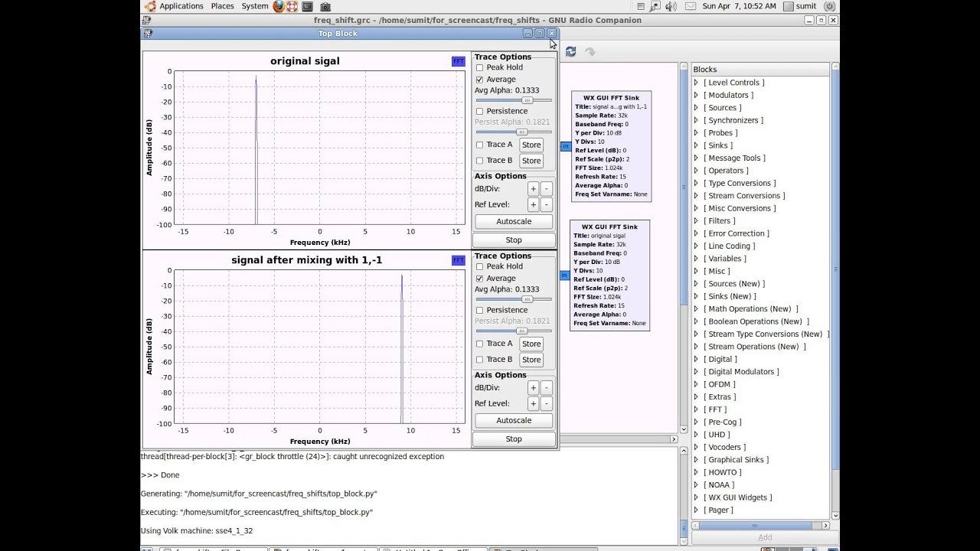
Task: Click the FFT badge on original sigal plot
Action: (x=458, y=61)
